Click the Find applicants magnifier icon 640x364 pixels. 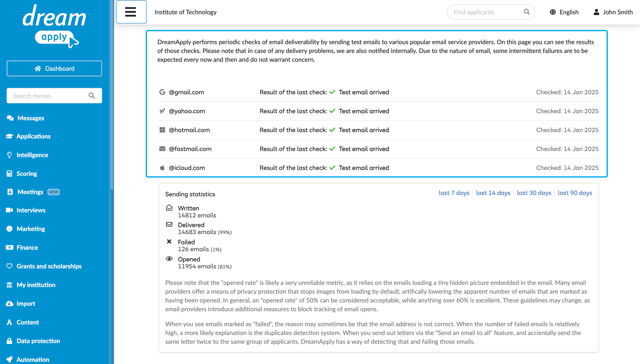click(x=527, y=12)
